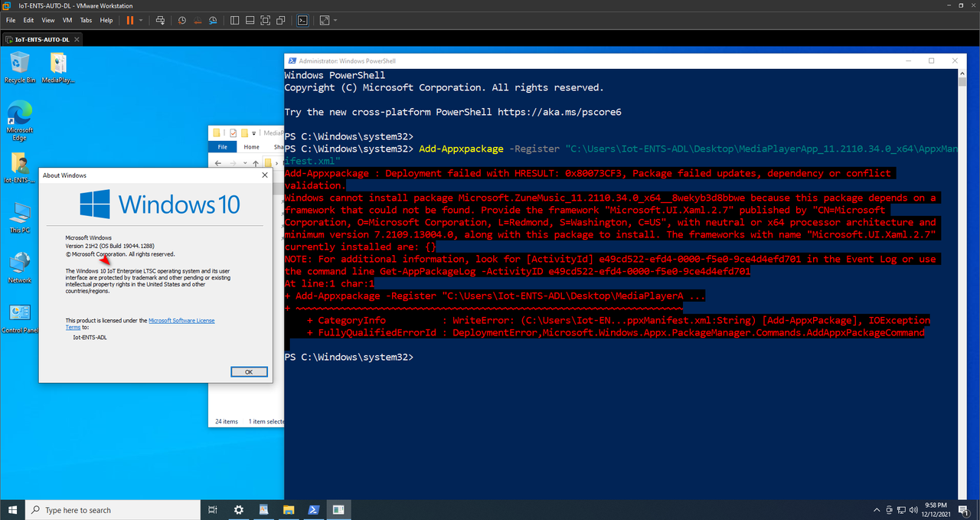Switch to About Windows taskbar item
Viewport: 980px width, 520px height.
(x=338, y=509)
